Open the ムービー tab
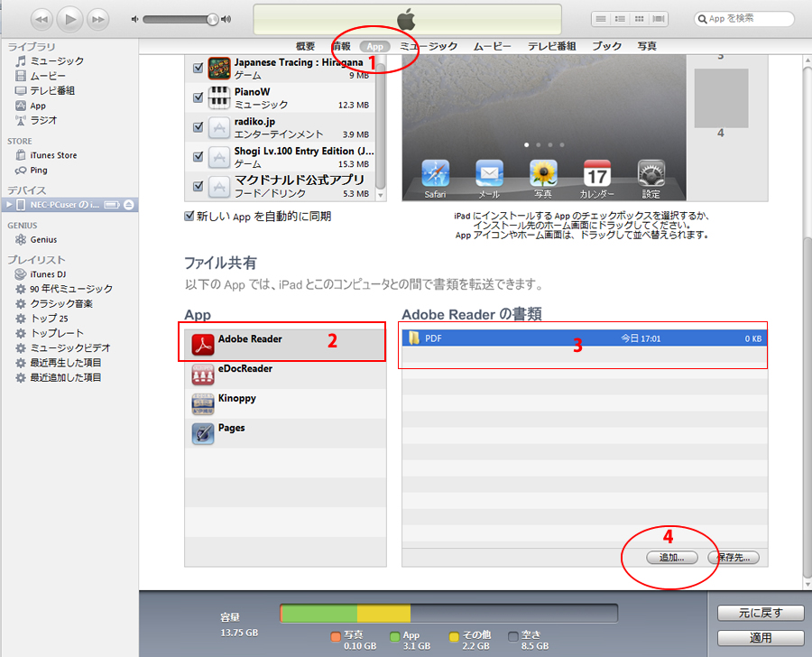Screen dimensions: 812x657 pyautogui.click(x=492, y=46)
